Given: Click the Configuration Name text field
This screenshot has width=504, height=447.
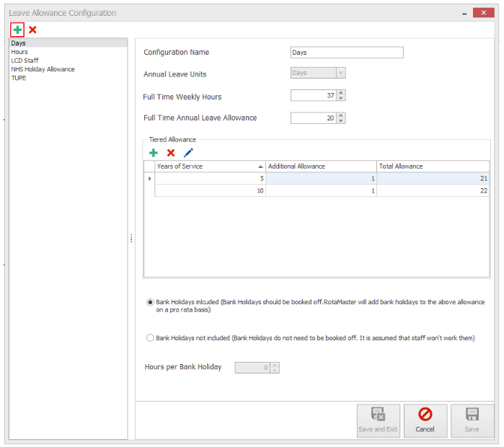Looking at the screenshot, I should pos(346,53).
